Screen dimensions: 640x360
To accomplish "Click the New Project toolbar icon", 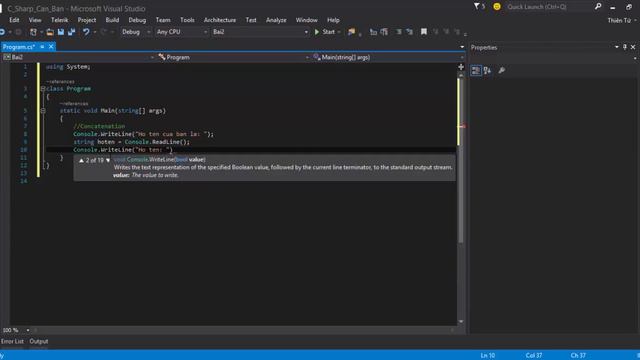I will pos(33,32).
